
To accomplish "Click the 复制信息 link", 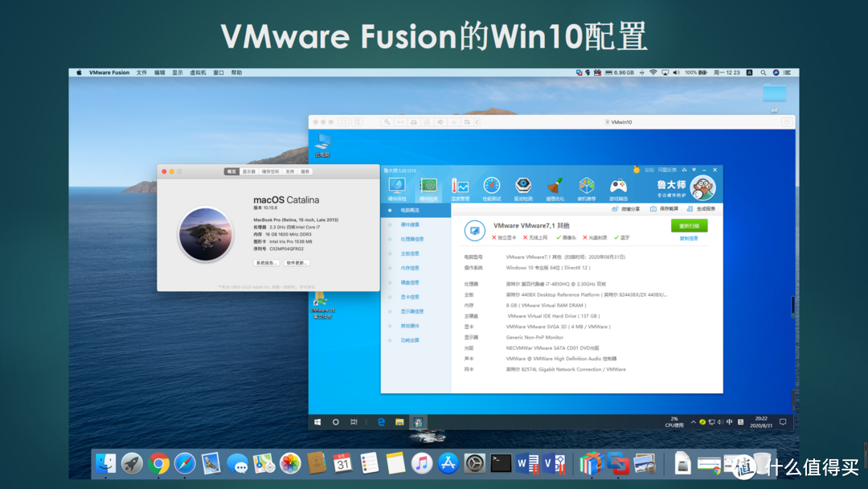I will pyautogui.click(x=690, y=239).
